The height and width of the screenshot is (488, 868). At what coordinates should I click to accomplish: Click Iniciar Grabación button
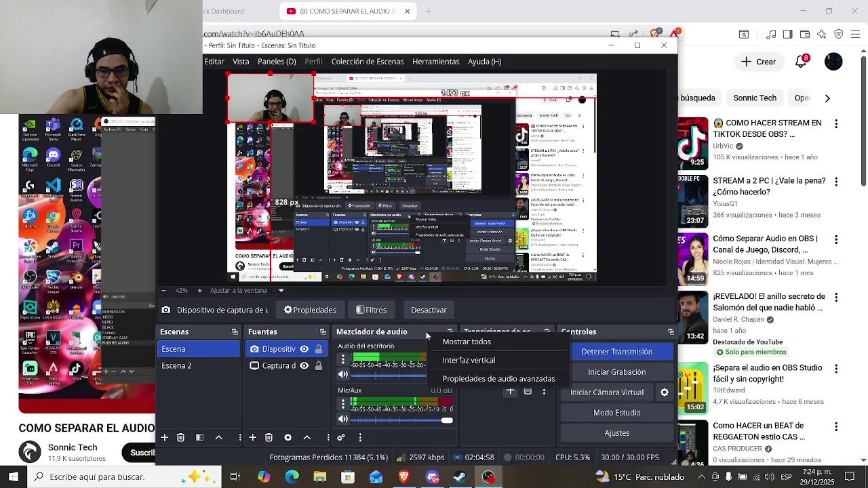coord(617,372)
